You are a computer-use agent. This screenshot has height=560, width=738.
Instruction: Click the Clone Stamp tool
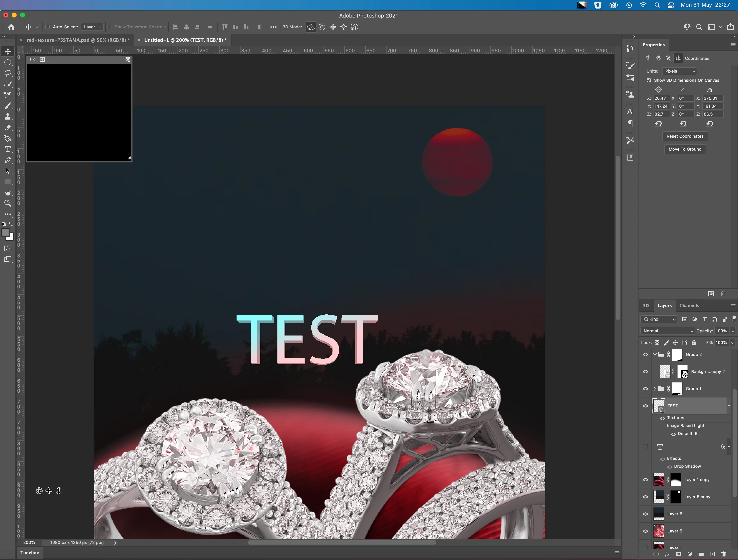click(x=8, y=116)
